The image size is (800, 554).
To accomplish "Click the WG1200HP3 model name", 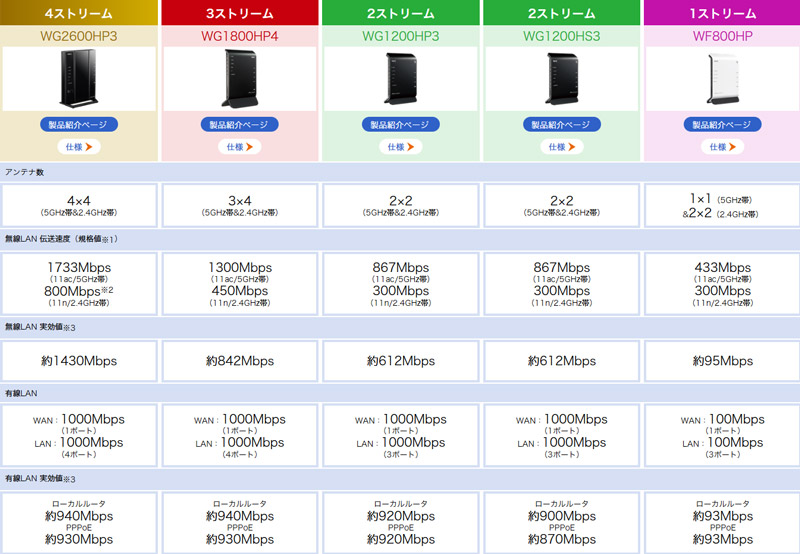I will [401, 36].
